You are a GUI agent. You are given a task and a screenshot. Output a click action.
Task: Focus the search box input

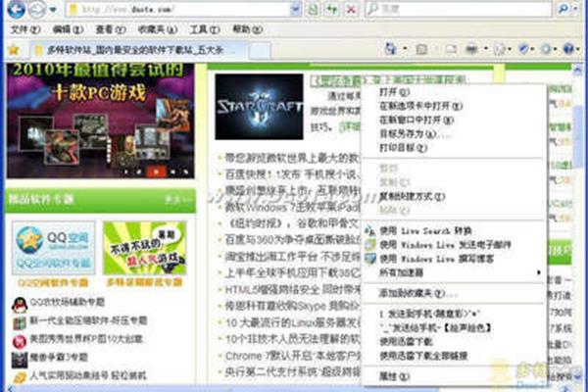tap(459, 9)
